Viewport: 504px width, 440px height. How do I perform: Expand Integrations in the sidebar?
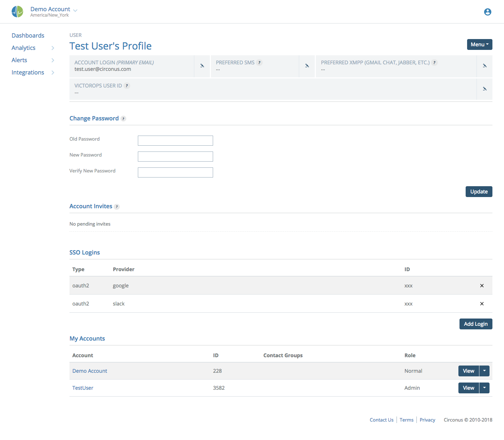click(x=27, y=72)
